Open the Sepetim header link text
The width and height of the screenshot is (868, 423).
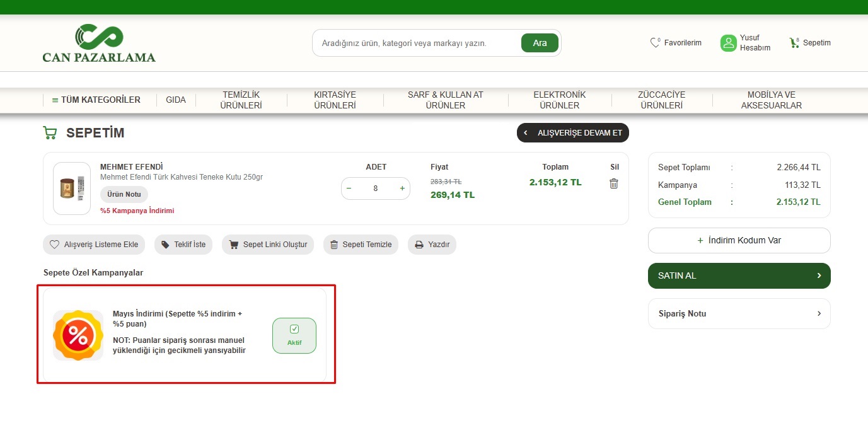817,43
